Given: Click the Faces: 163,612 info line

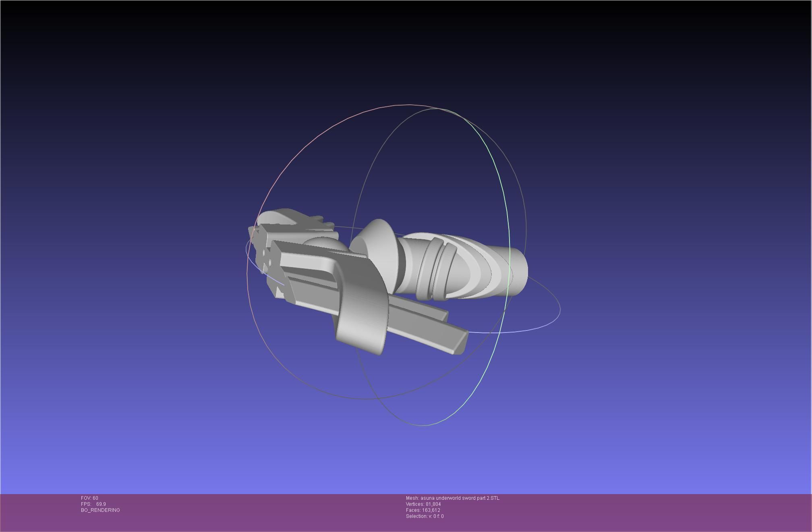Looking at the screenshot, I should (x=423, y=510).
